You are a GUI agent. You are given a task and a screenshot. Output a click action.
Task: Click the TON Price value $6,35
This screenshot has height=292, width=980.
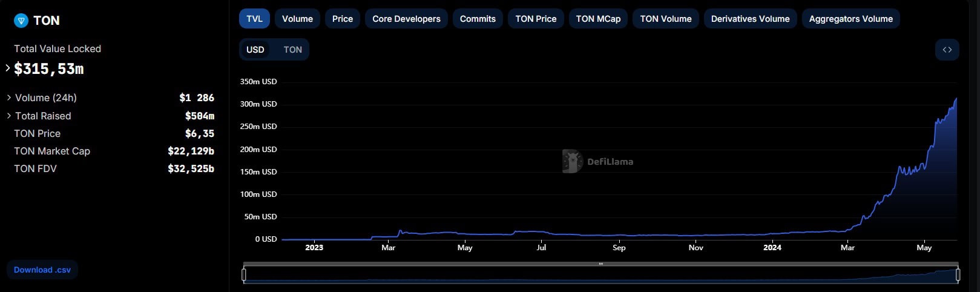[200, 133]
